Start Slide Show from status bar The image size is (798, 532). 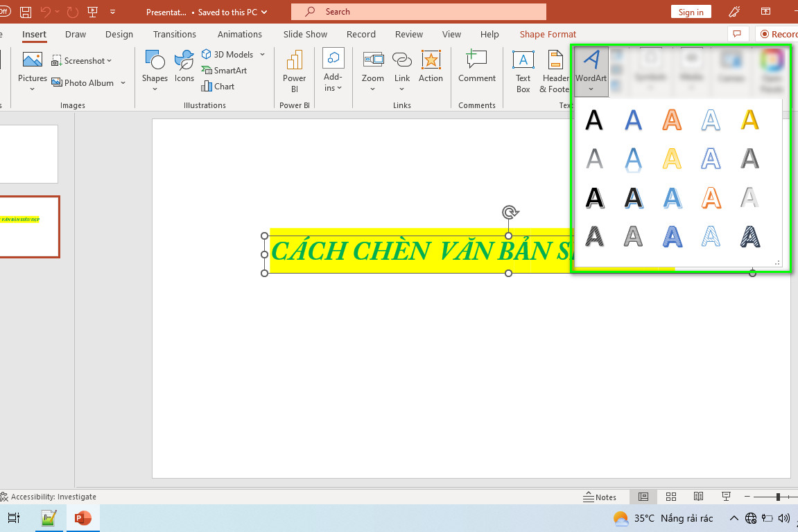[726, 497]
